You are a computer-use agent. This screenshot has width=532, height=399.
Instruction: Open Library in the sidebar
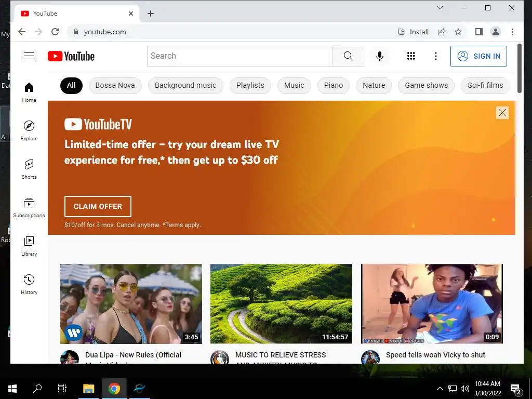(29, 246)
